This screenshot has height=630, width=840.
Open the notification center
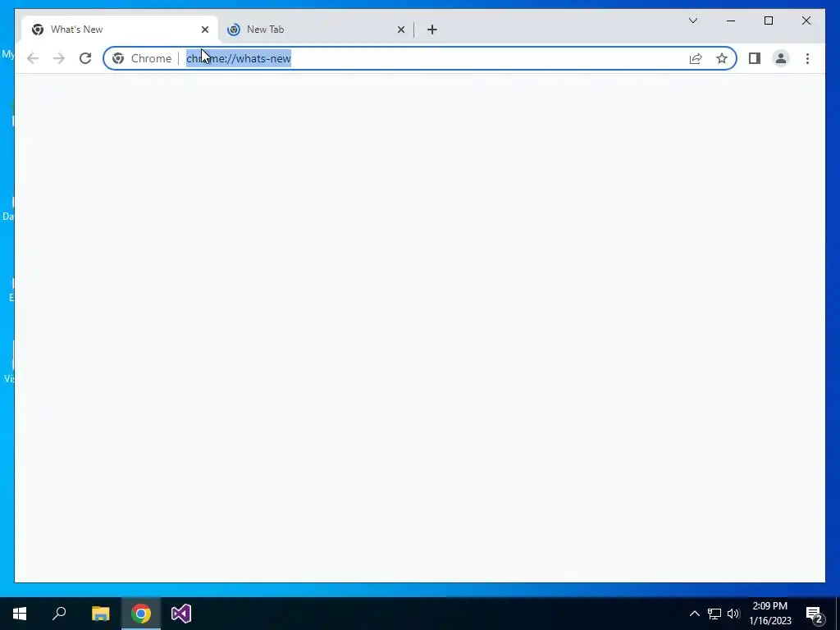tap(815, 614)
